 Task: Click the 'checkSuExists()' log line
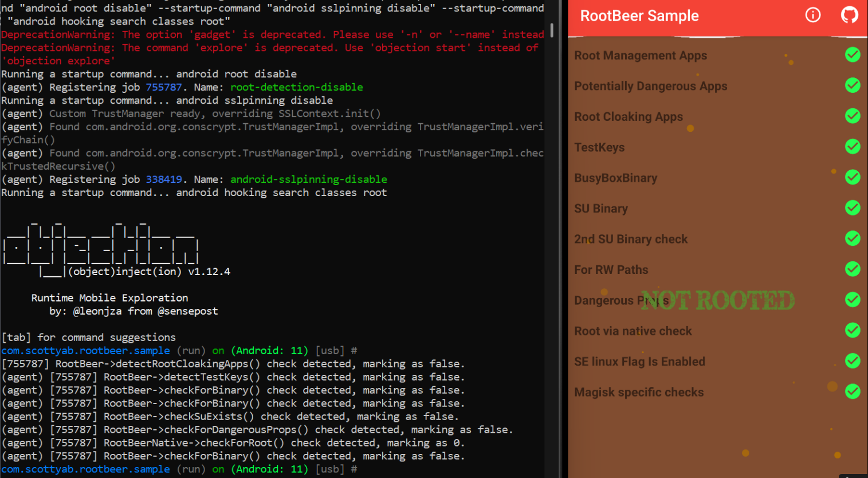tap(230, 417)
